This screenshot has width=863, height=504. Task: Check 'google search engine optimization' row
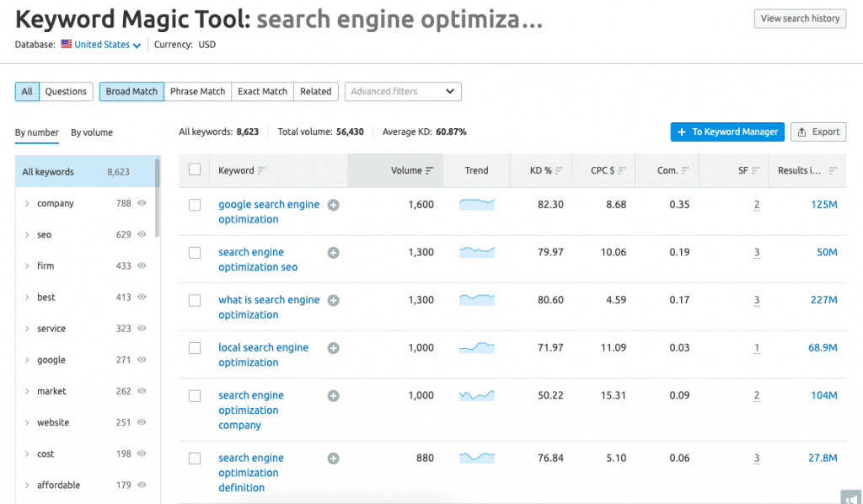195,205
